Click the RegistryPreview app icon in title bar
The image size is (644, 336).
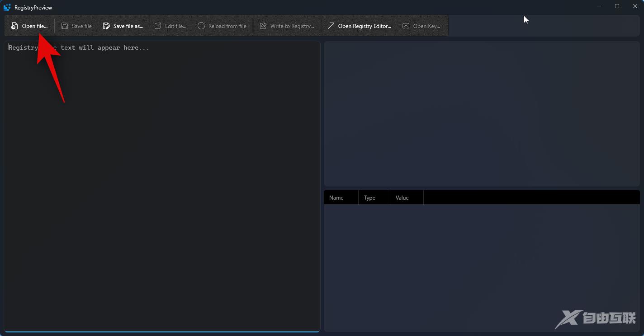[7, 7]
